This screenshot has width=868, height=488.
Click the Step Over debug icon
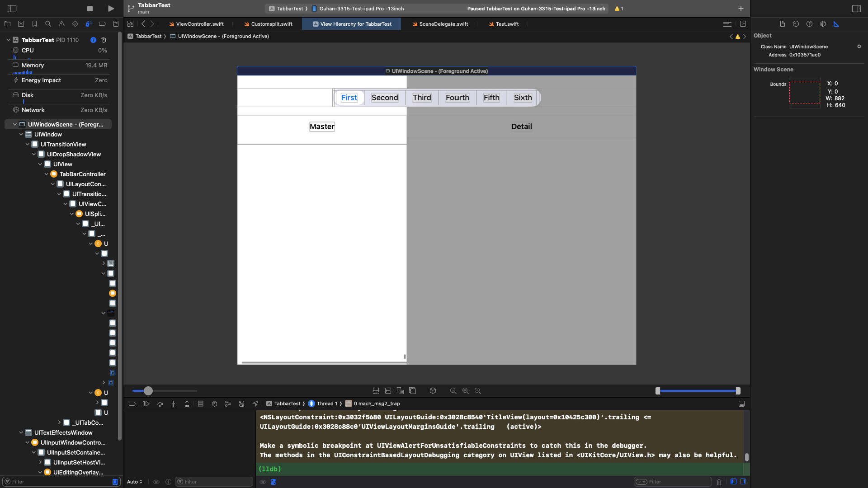[160, 404]
